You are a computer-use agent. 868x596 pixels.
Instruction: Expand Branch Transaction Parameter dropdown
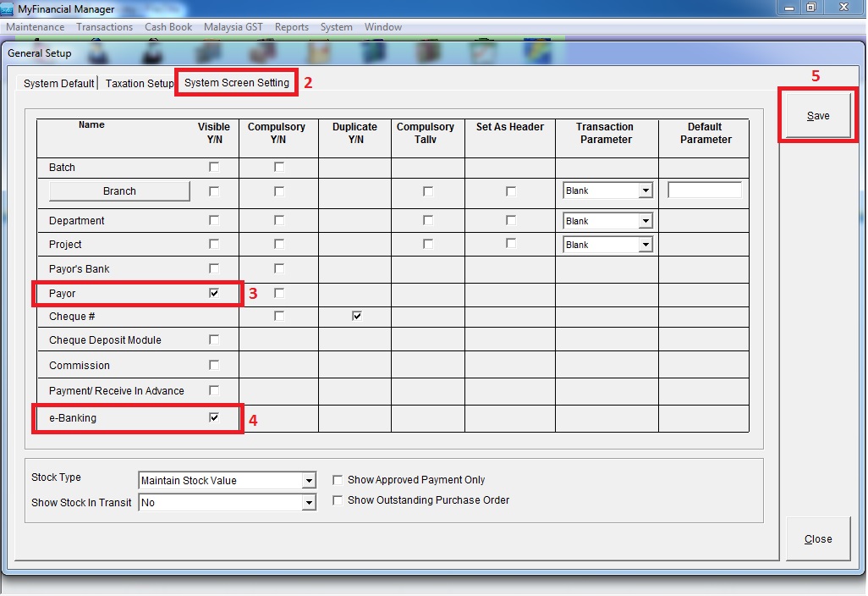pos(646,191)
